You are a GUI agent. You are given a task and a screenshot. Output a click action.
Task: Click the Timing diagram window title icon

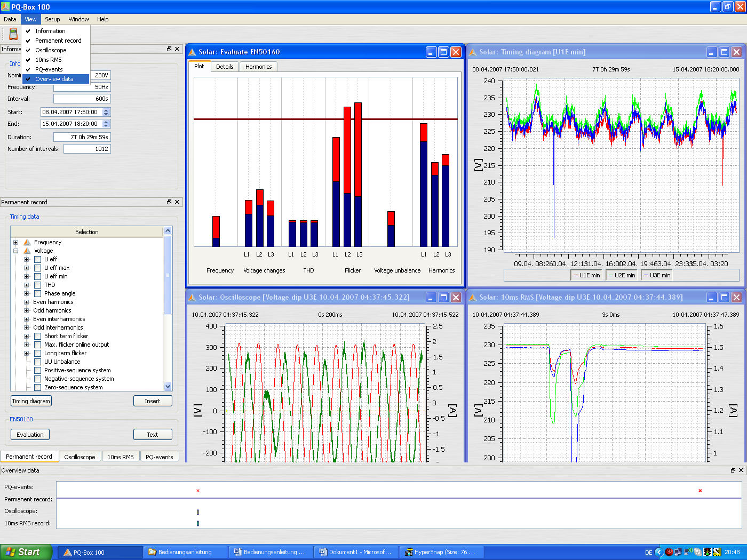click(x=473, y=52)
